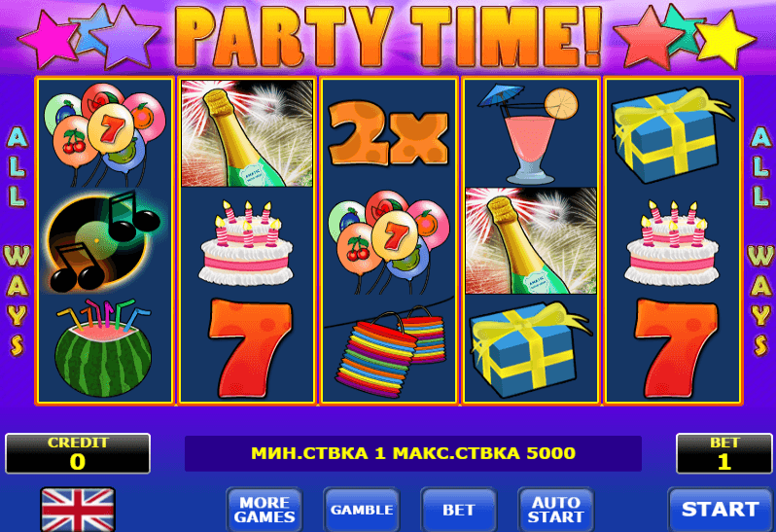Click the balloons symbol on first reel

[x=105, y=134]
